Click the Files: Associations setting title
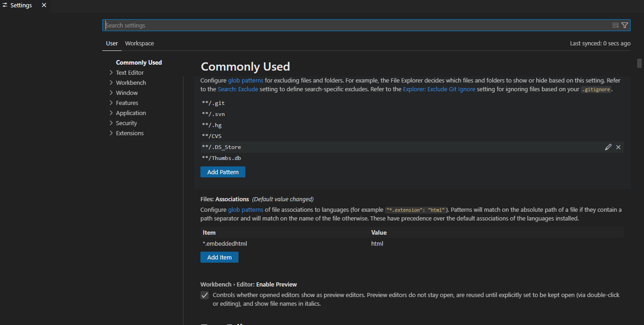Screen dimensions: 644x325 (225, 199)
